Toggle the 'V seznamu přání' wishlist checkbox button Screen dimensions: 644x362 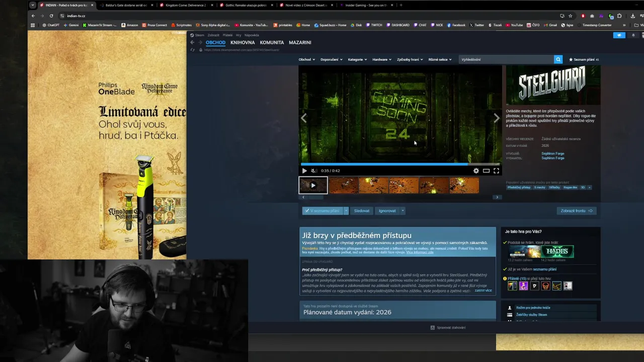[322, 211]
